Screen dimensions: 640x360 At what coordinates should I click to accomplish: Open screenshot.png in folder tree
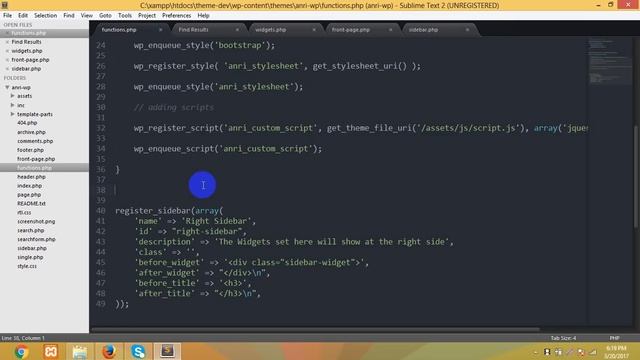(36, 222)
